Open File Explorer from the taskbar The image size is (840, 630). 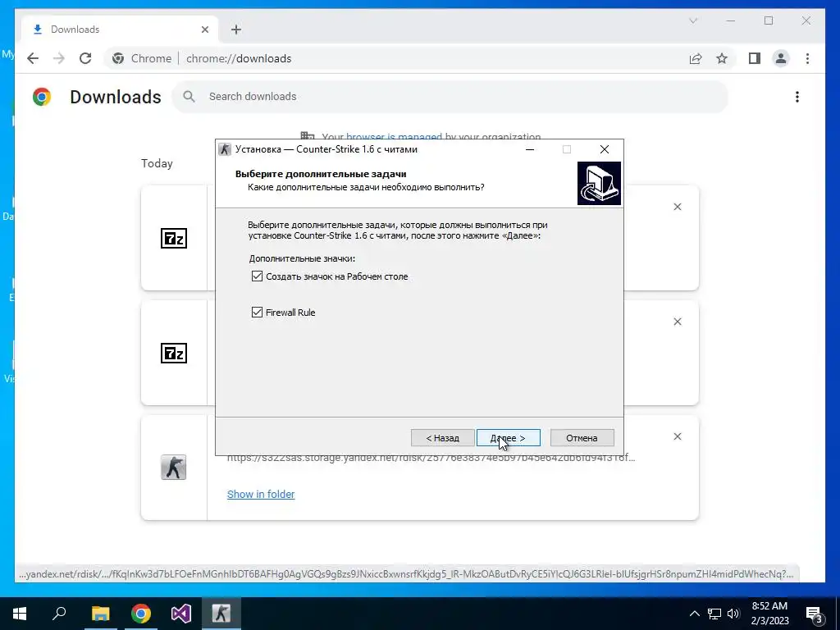pos(100,614)
